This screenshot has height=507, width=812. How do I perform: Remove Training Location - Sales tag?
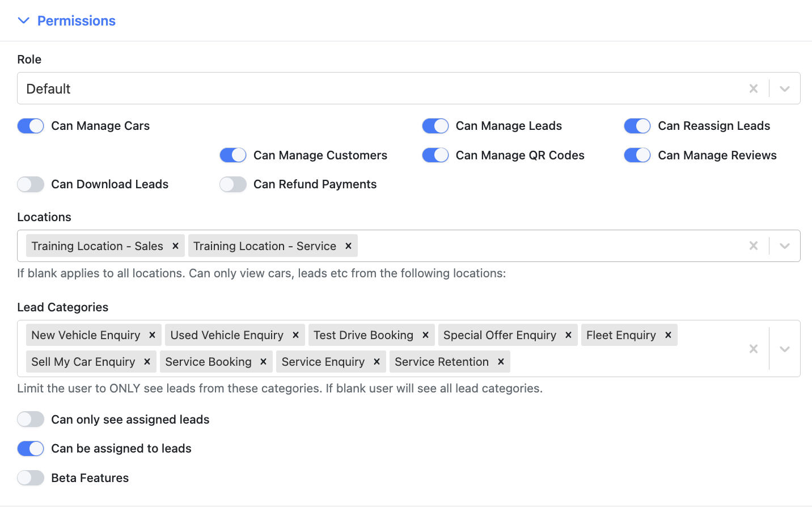(176, 246)
